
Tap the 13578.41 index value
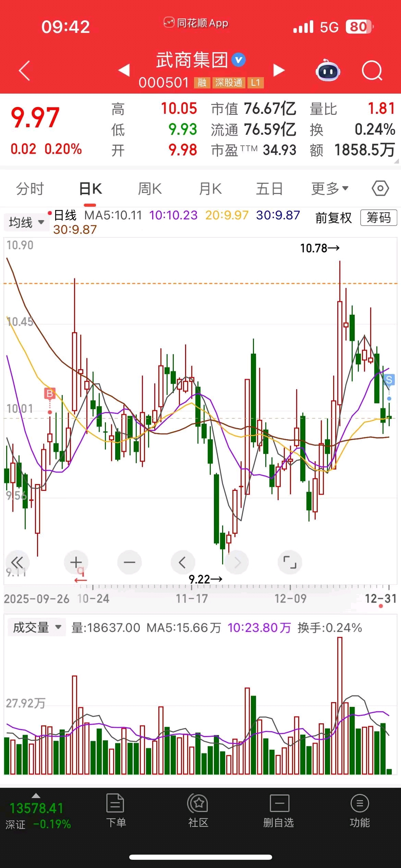click(37, 808)
